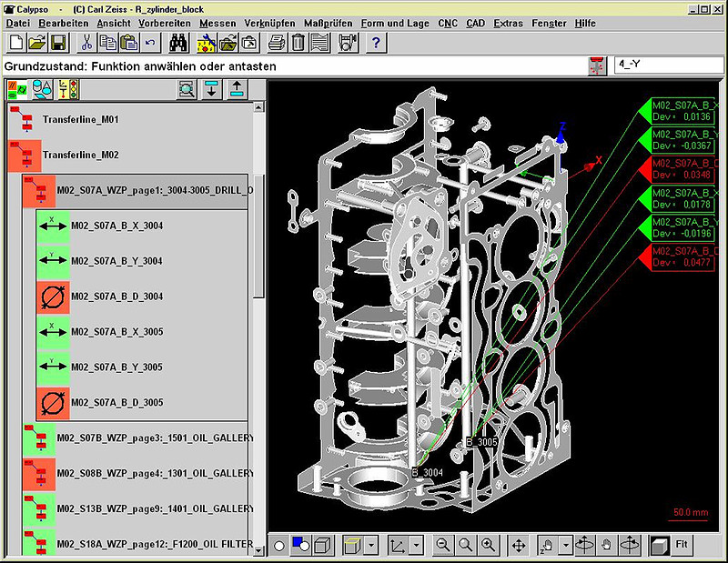Screen dimensions: 728x563
Task: Click the toolbox case icon
Action: (x=248, y=43)
